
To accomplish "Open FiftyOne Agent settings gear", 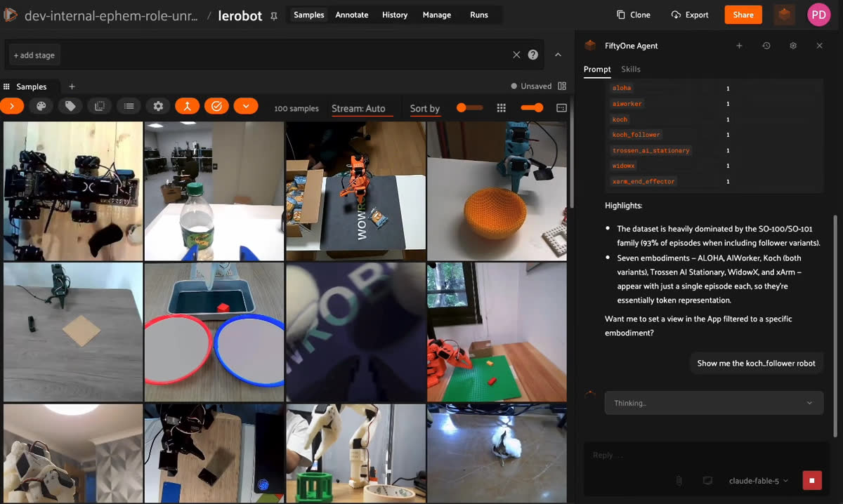I will coord(793,46).
